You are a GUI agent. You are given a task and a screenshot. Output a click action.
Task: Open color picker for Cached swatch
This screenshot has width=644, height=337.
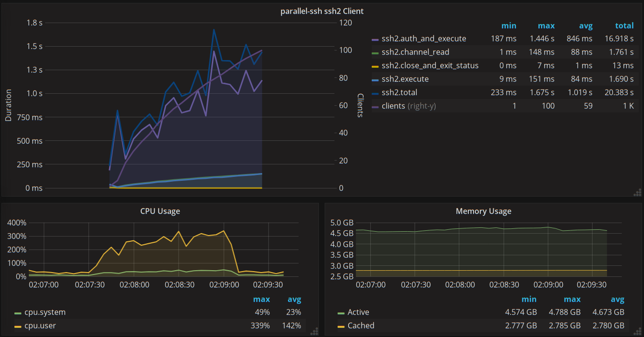(341, 326)
